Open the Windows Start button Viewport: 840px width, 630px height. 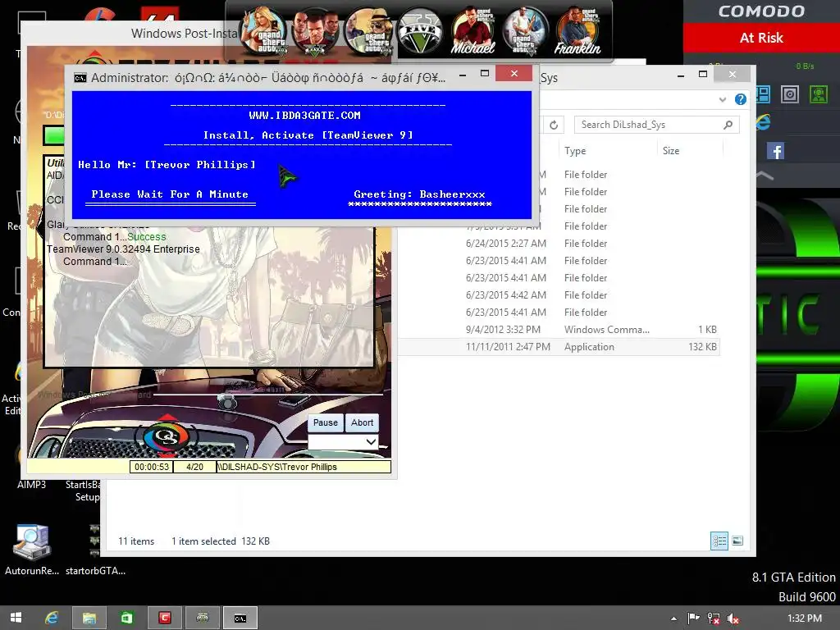(16, 619)
